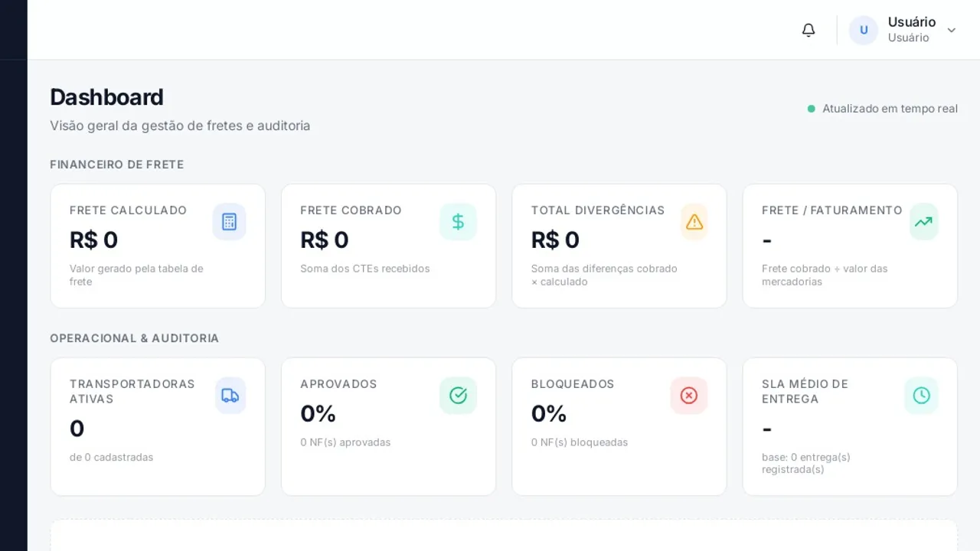
Task: Click the 'Visão geral da gestão de fretes' subtitle
Action: tap(180, 126)
